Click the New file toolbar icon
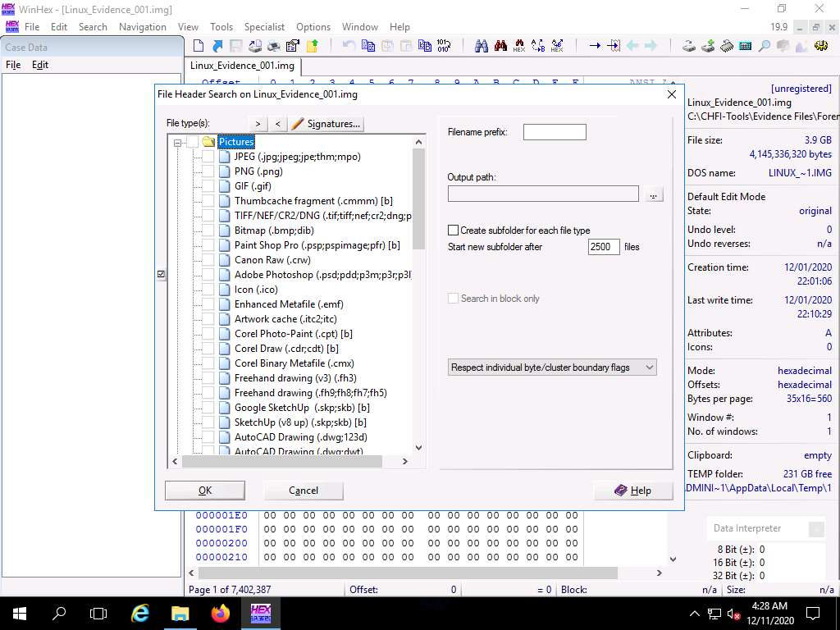This screenshot has width=840, height=630. pyautogui.click(x=199, y=46)
